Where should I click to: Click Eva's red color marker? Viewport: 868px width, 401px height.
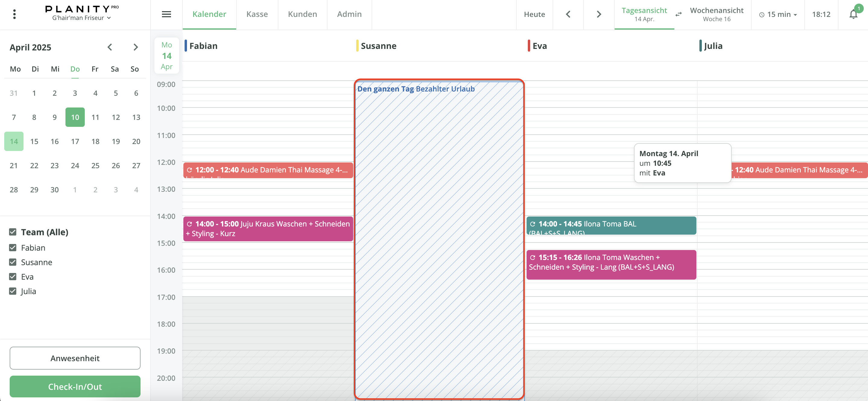(x=529, y=46)
